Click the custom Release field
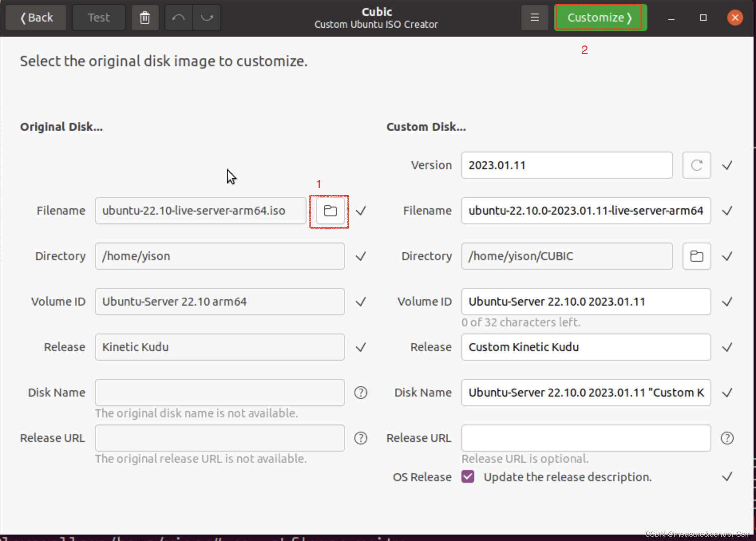 click(586, 347)
